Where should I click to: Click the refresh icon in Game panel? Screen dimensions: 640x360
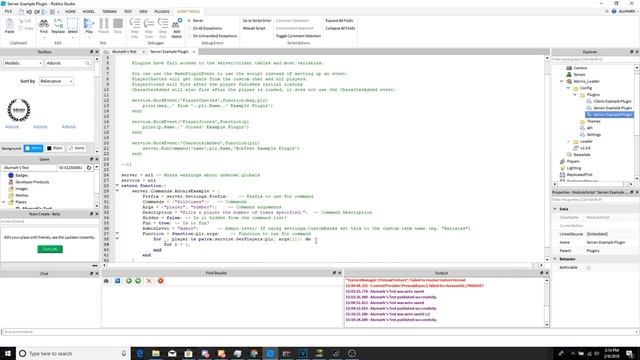coord(89,168)
